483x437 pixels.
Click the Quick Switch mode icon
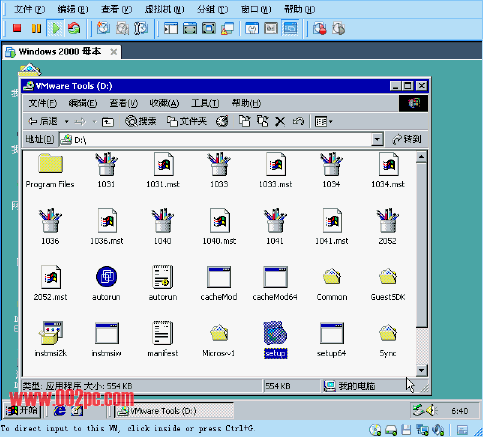point(190,28)
